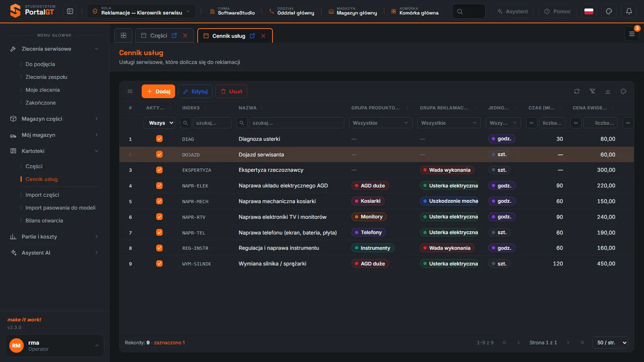Screen dimensions: 644x362
Task: Clear table filters with the funnel icon
Action: click(x=592, y=91)
